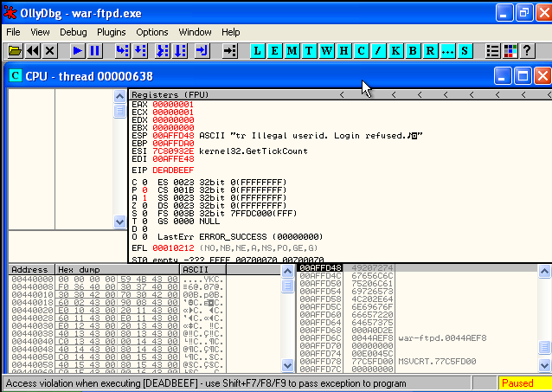Screen dimensions: 552x392
Task: Toggle the A flag value
Action: click(144, 198)
